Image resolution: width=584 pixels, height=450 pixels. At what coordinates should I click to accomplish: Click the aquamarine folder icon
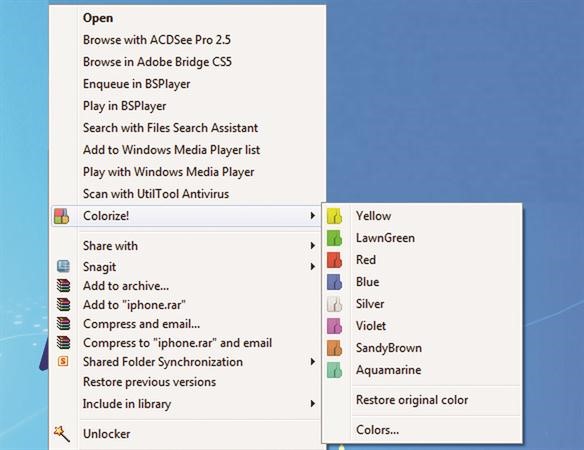point(334,370)
